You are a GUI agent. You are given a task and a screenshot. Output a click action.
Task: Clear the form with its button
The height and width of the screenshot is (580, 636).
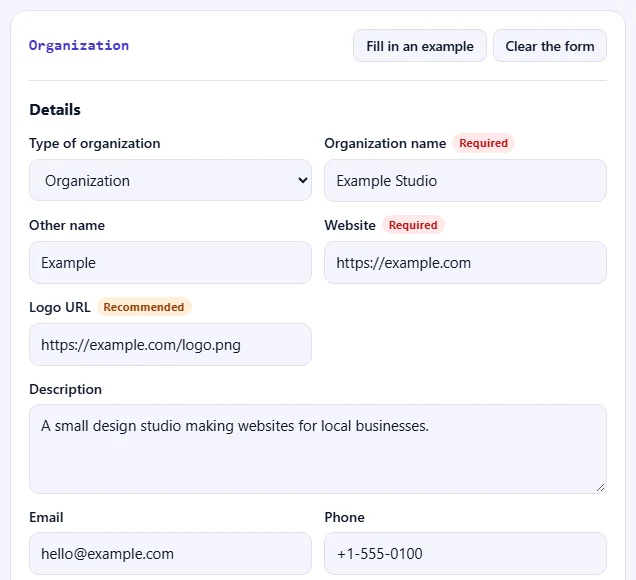550,46
